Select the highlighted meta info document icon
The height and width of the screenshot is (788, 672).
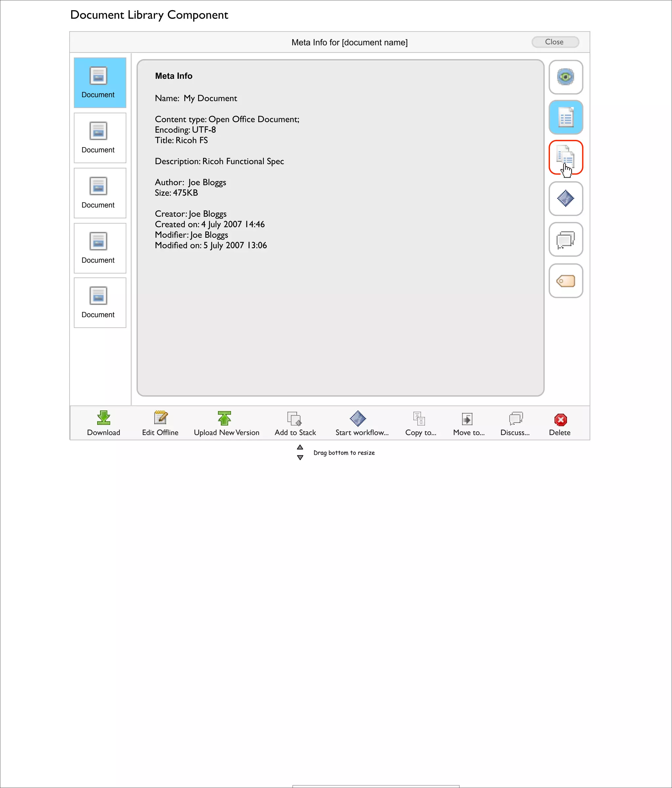coord(566,118)
